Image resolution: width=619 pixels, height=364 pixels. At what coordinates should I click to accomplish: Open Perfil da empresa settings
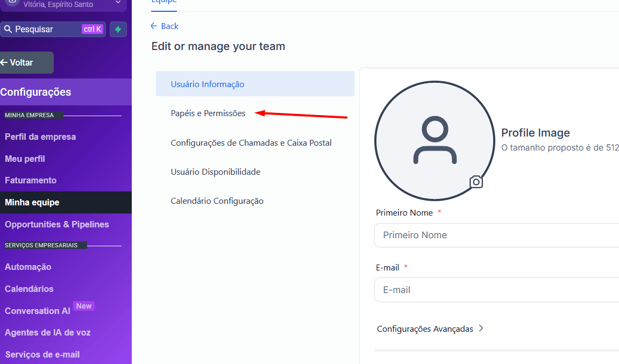click(40, 137)
